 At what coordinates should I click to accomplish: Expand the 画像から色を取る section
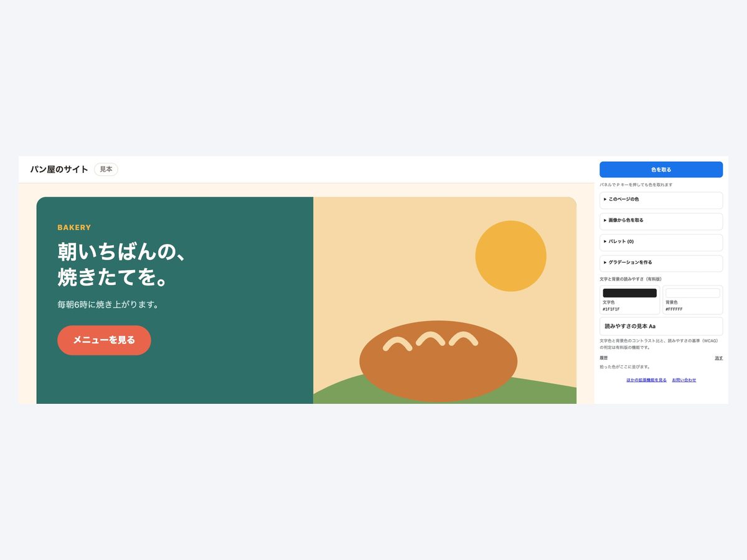(661, 221)
